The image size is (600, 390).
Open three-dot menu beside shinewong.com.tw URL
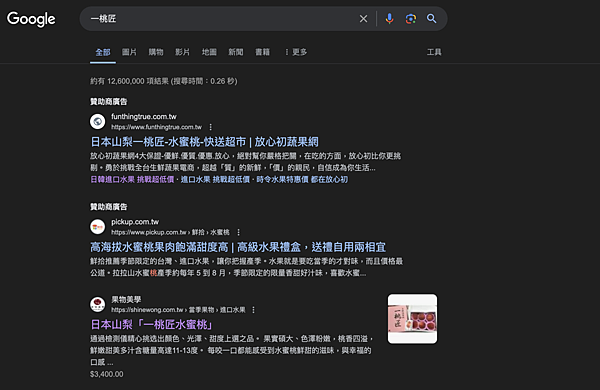[x=253, y=310]
